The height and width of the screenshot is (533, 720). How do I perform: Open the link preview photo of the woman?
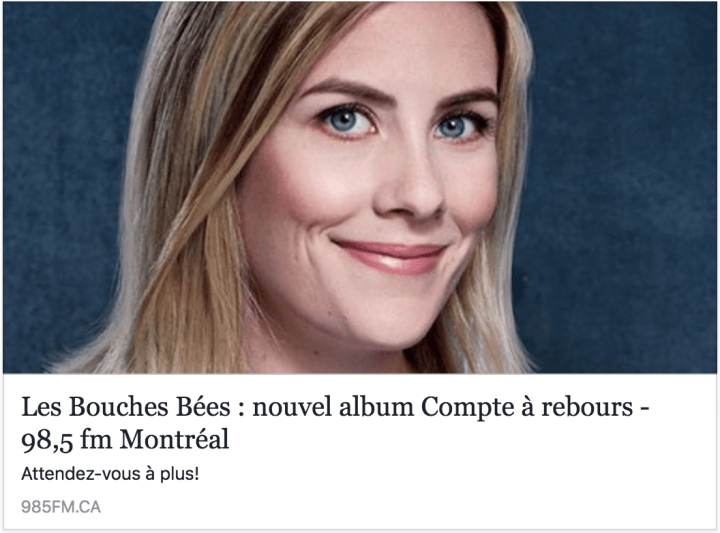click(x=360, y=187)
